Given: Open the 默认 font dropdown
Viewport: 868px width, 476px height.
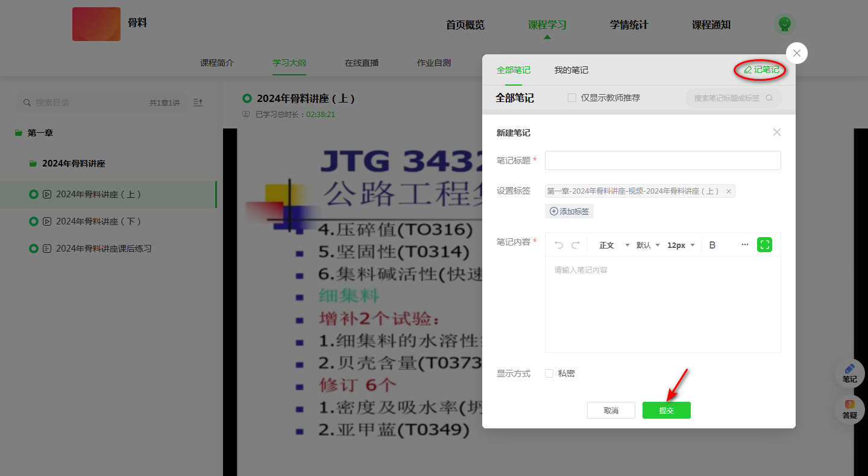Looking at the screenshot, I should (648, 245).
